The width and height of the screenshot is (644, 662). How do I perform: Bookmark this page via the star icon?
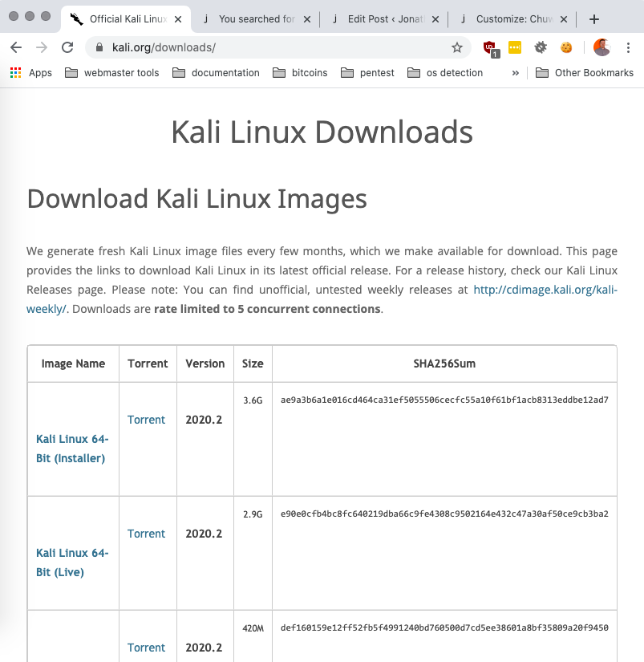click(x=457, y=47)
